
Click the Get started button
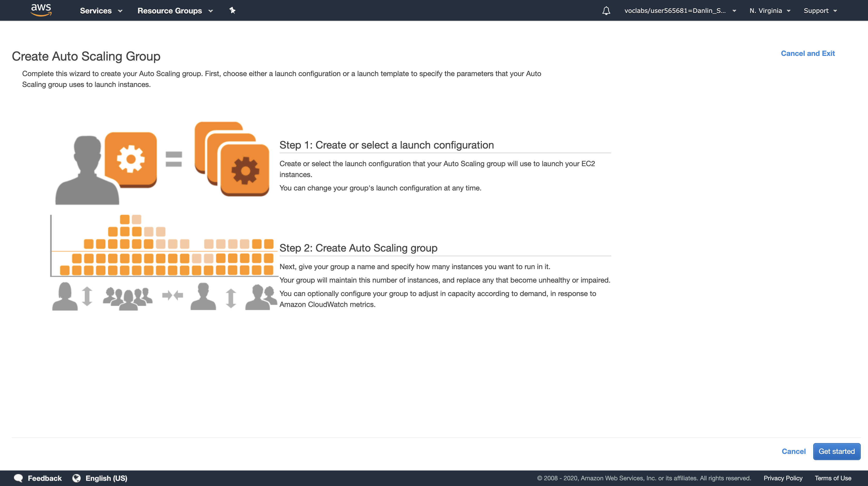836,451
